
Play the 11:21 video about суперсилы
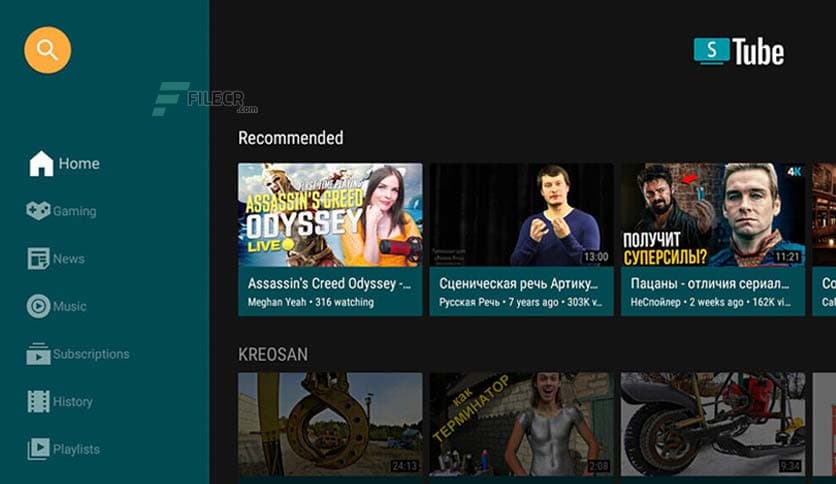click(x=712, y=215)
